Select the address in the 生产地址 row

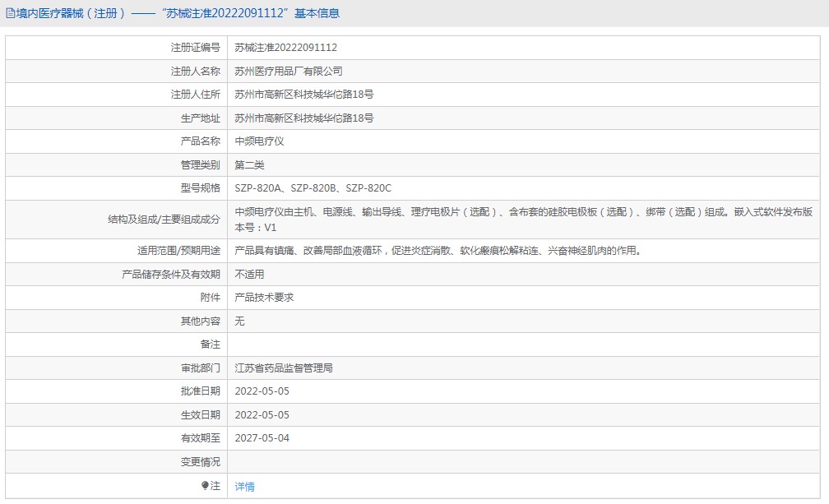click(304, 118)
